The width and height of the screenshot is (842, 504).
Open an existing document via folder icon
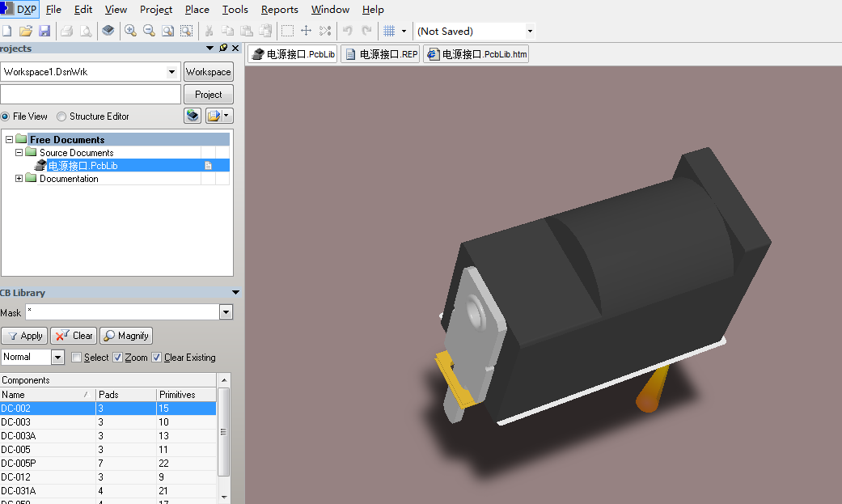pyautogui.click(x=26, y=32)
